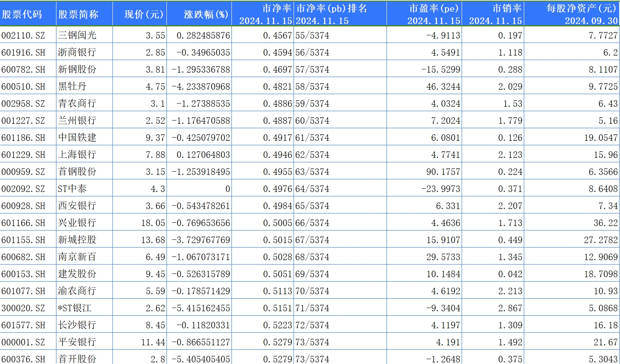Click the stock name 长沙银行
Viewport: 620px width, 364px height.
point(77,325)
